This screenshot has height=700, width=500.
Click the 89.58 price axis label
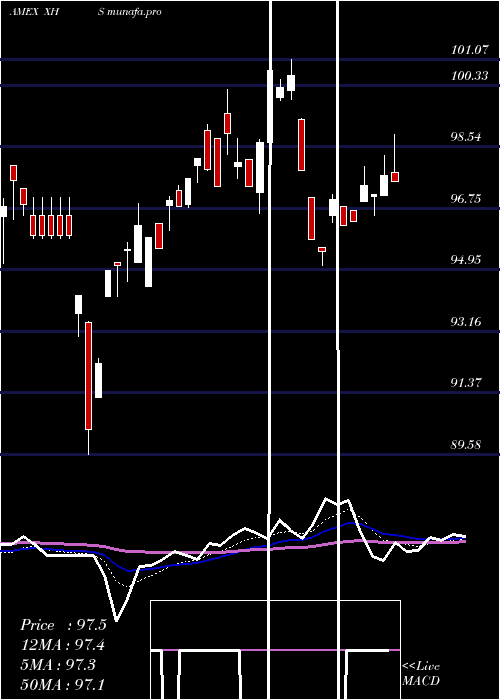tap(466, 445)
